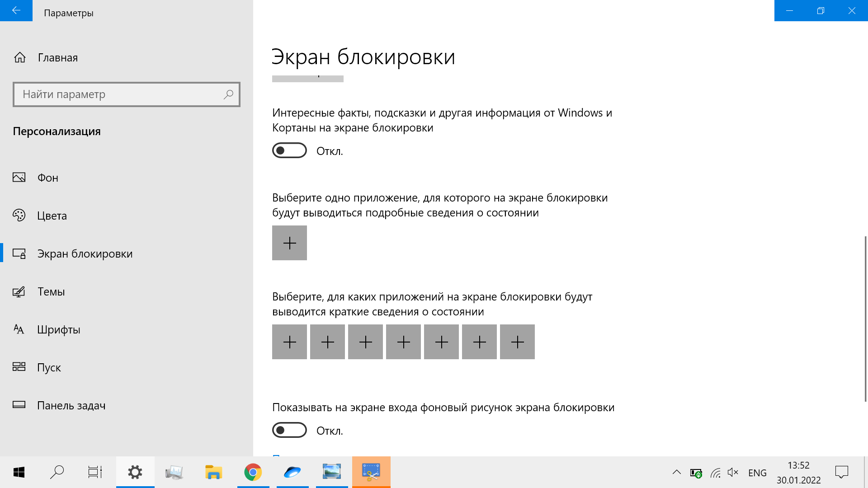Show hidden tray icons chevron

tap(677, 472)
